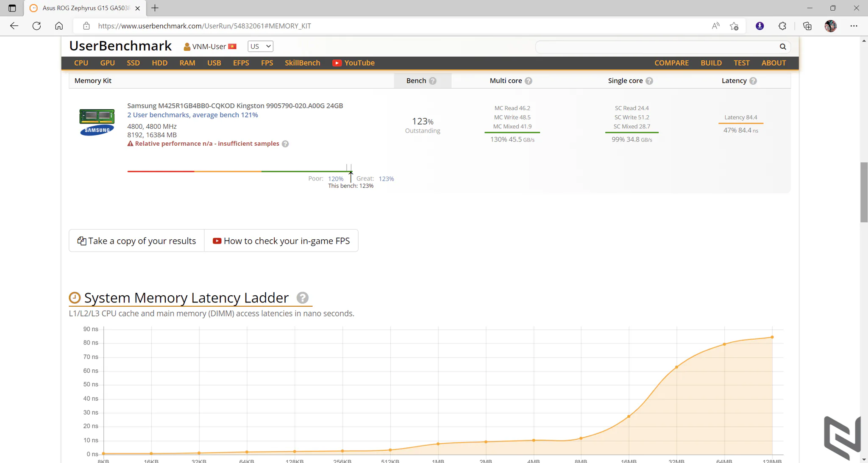Reload the page with refresh icon
The width and height of the screenshot is (868, 463).
(x=36, y=26)
